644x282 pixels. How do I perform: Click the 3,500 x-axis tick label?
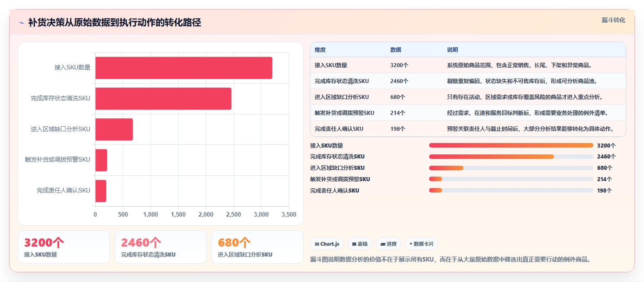tap(289, 214)
